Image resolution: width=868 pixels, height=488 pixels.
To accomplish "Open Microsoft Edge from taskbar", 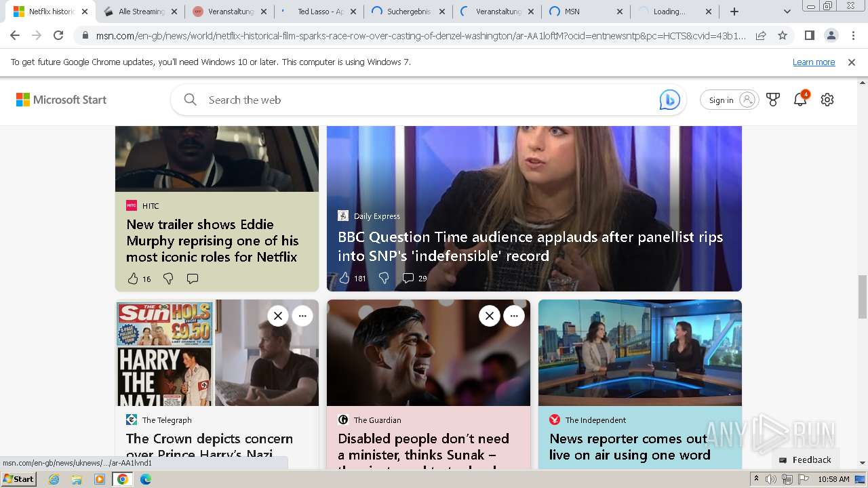I will [x=146, y=479].
